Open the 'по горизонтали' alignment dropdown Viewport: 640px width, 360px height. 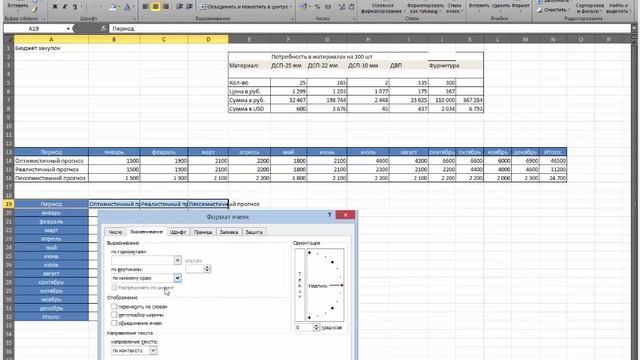coord(177,260)
